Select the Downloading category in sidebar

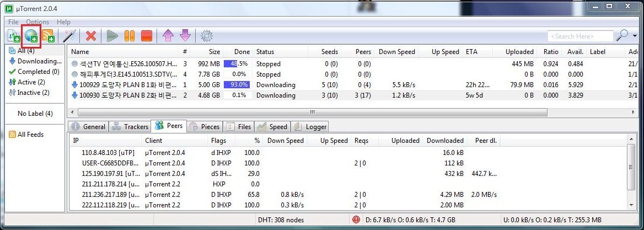tap(35, 61)
